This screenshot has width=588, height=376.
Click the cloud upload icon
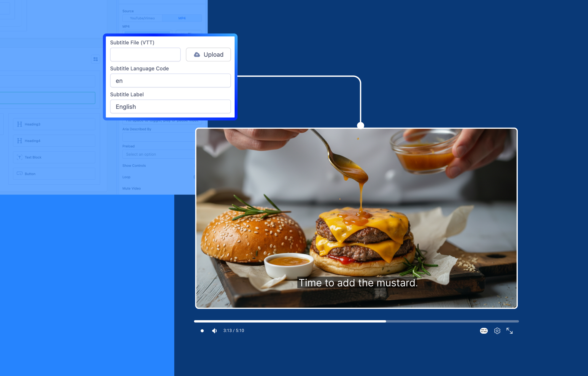[197, 55]
